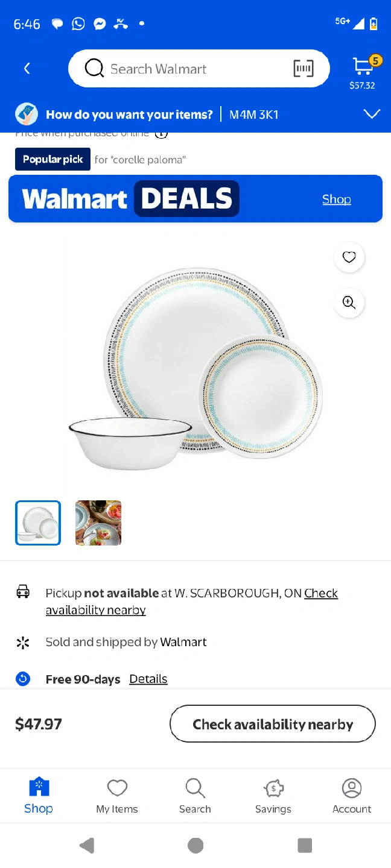Select the first dinnerware thumbnail
391x868 pixels.
38,523
